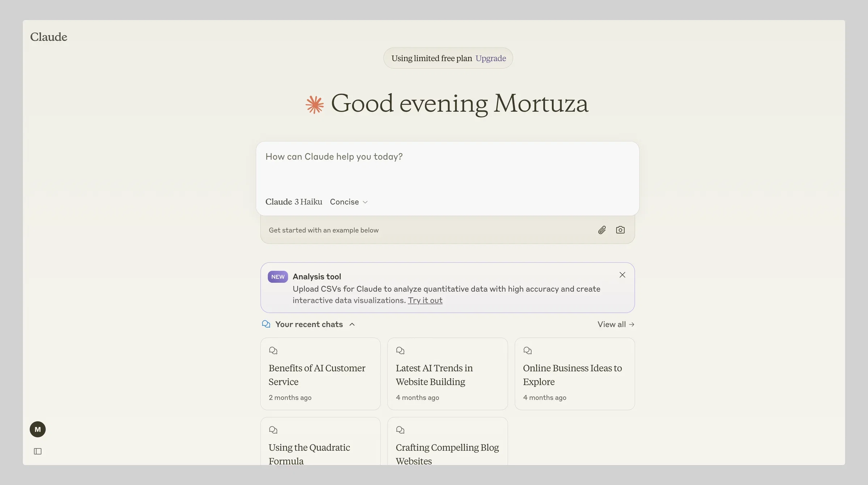Open Using the Quadratic Formula chat
The height and width of the screenshot is (485, 868).
[320, 441]
